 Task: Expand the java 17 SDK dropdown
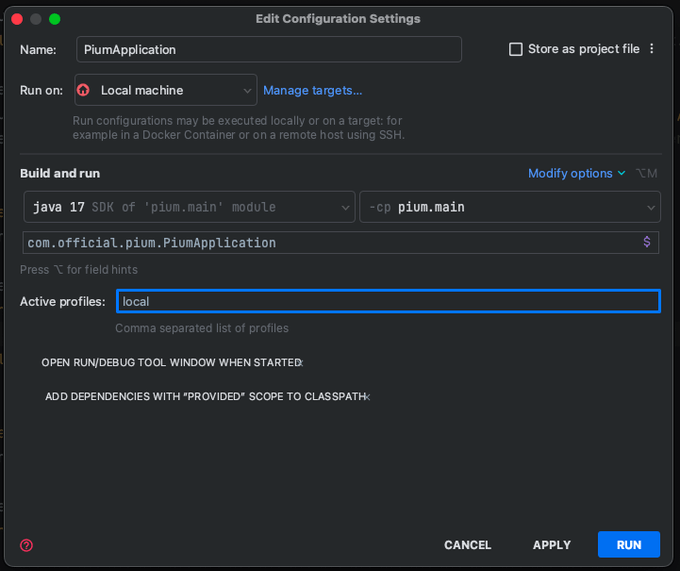tap(189, 207)
